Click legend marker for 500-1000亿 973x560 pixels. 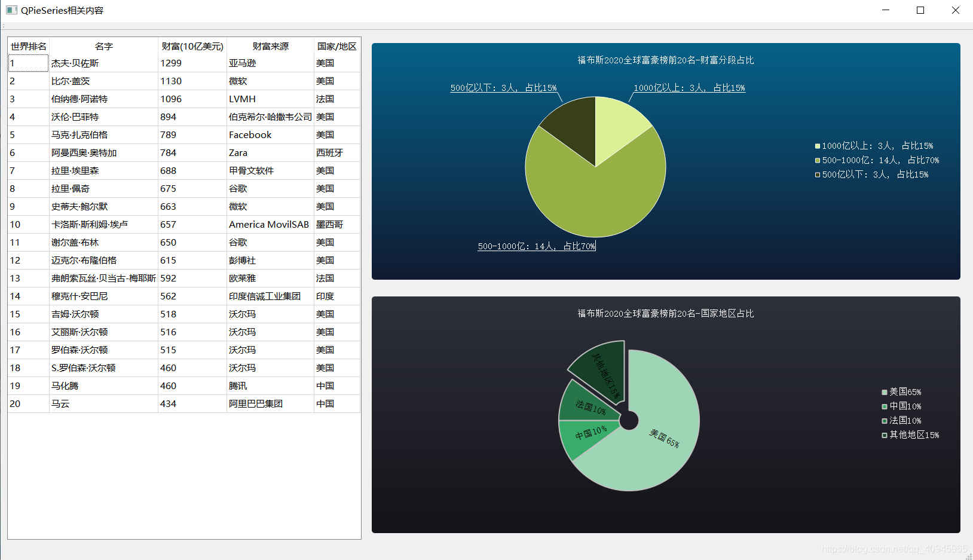pos(818,160)
